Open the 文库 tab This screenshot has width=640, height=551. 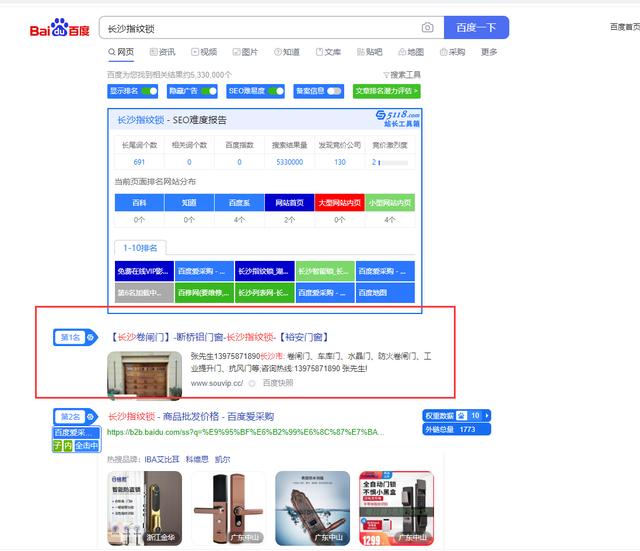coord(328,52)
